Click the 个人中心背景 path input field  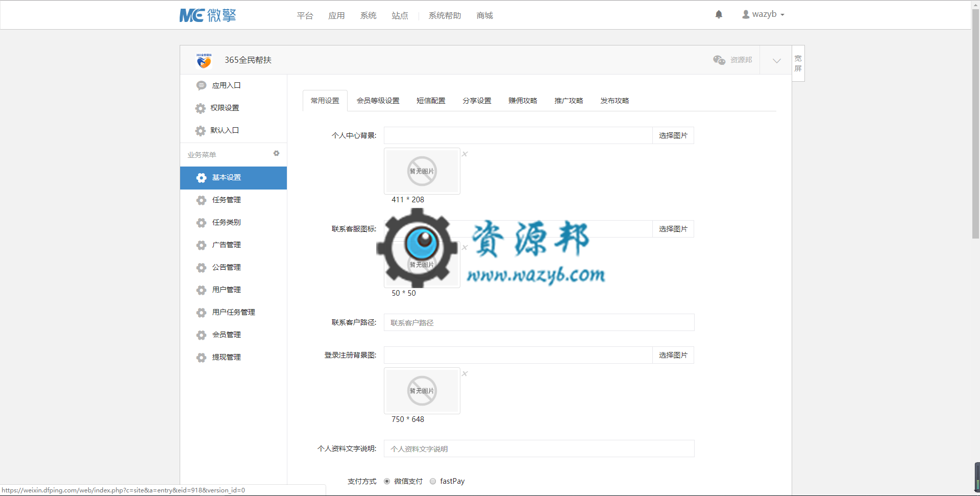pyautogui.click(x=518, y=135)
